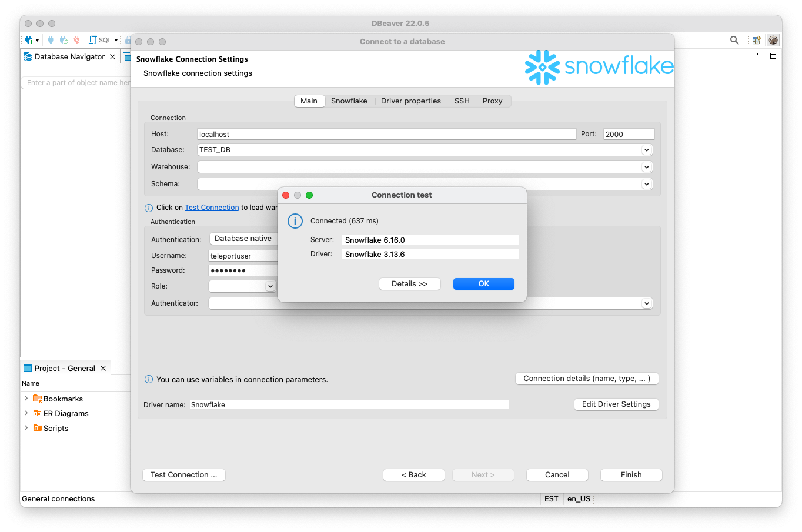
Task: Expand the Scripts folder in project tree
Action: point(26,428)
